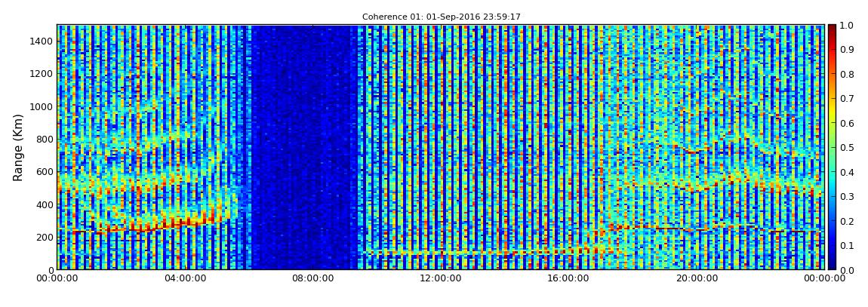The height and width of the screenshot is (307, 868).
Task: Click the 0.5 label on the colorbar
Action: tap(846, 147)
